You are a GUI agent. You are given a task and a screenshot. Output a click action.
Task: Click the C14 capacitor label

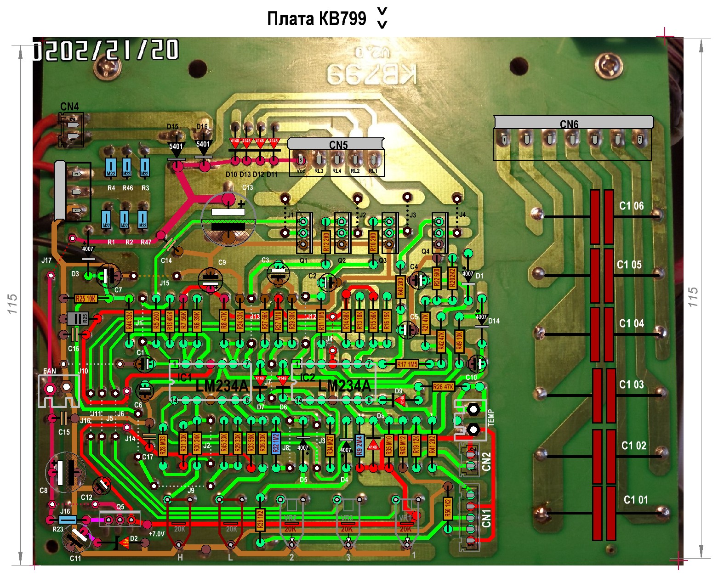pos(166,260)
